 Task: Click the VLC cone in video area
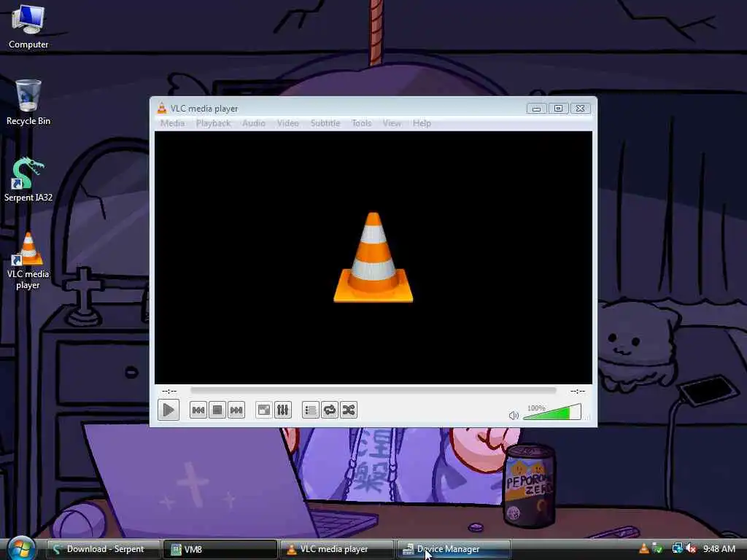373,257
